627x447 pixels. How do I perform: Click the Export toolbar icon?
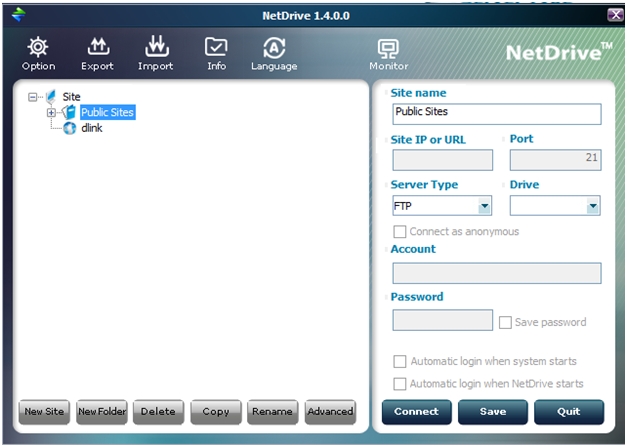(97, 47)
